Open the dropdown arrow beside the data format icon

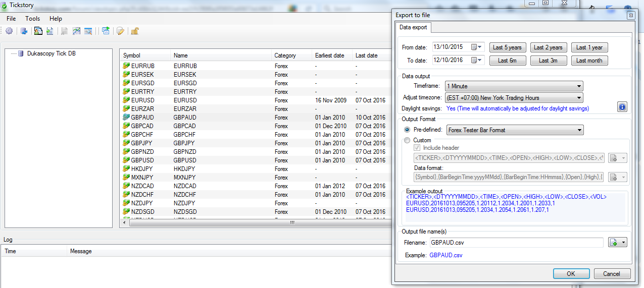(x=623, y=177)
